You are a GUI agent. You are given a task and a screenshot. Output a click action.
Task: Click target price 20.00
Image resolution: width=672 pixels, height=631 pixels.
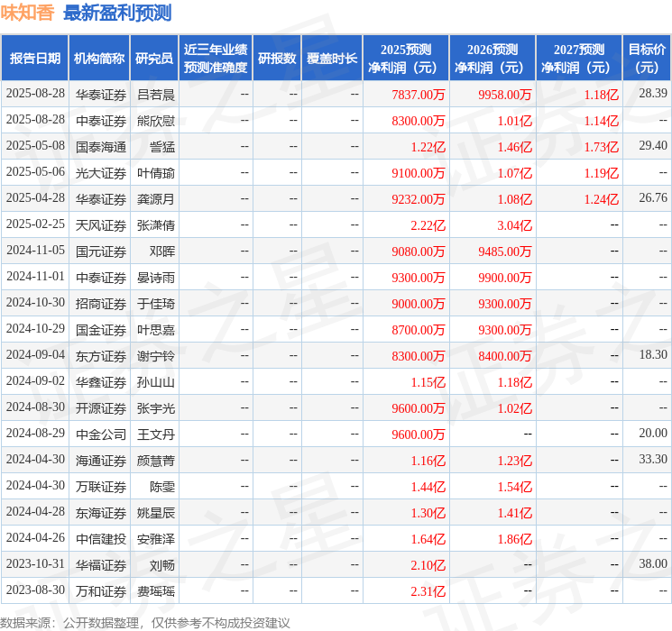pyautogui.click(x=653, y=433)
